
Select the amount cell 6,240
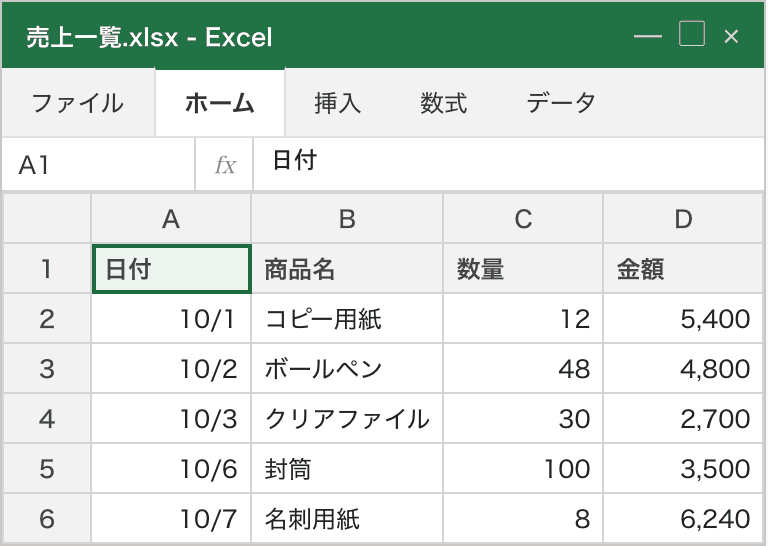coord(683,518)
